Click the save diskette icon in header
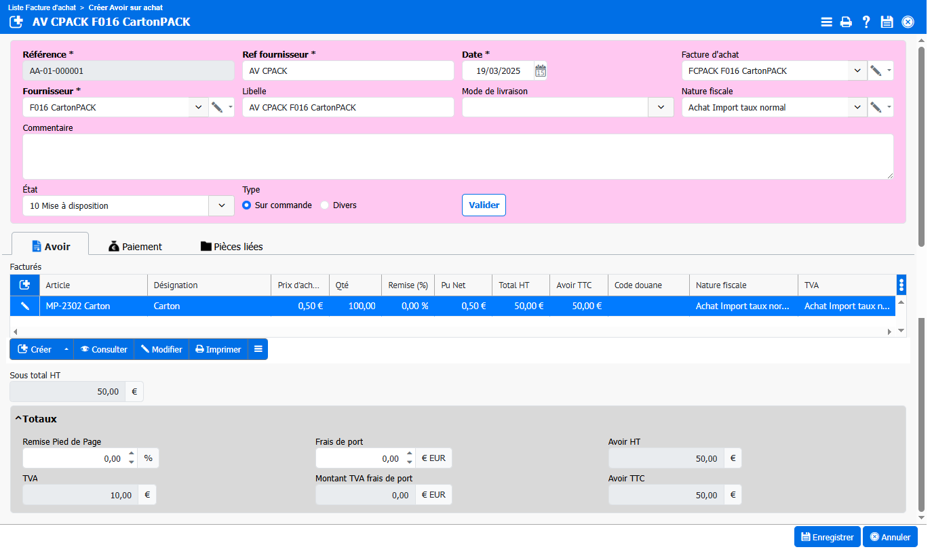 pos(887,22)
